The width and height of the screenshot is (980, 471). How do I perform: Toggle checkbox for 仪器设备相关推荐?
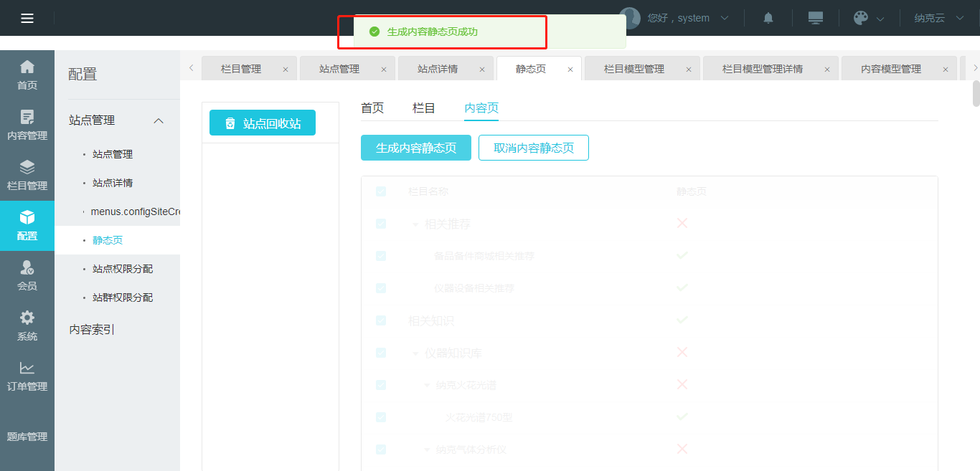pyautogui.click(x=381, y=288)
